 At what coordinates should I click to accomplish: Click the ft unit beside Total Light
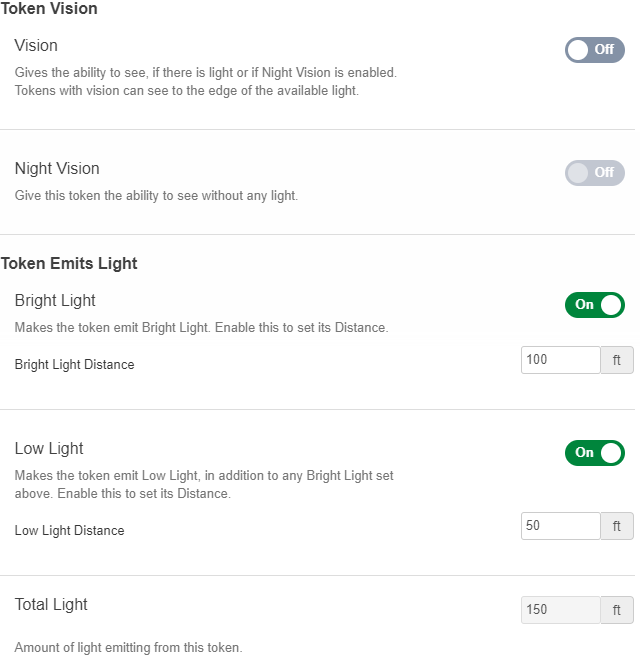(617, 610)
